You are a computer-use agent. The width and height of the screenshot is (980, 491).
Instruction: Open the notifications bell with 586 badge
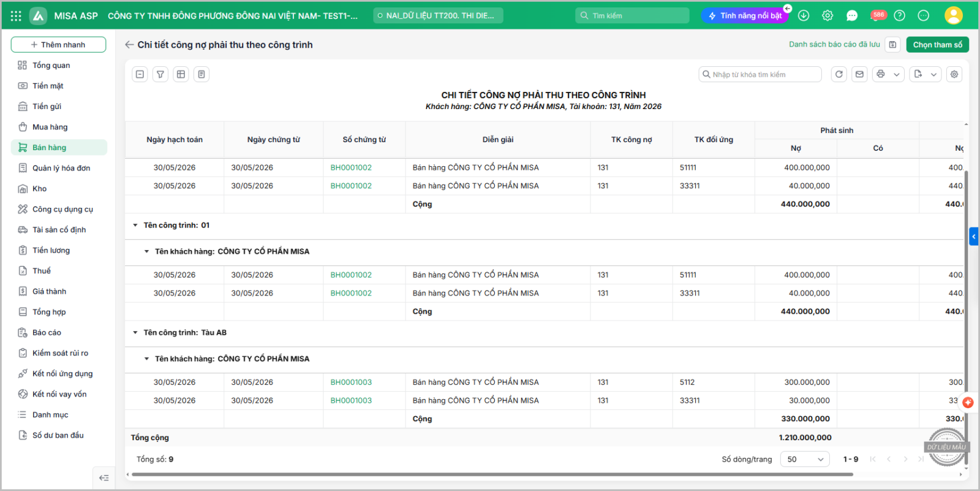877,15
